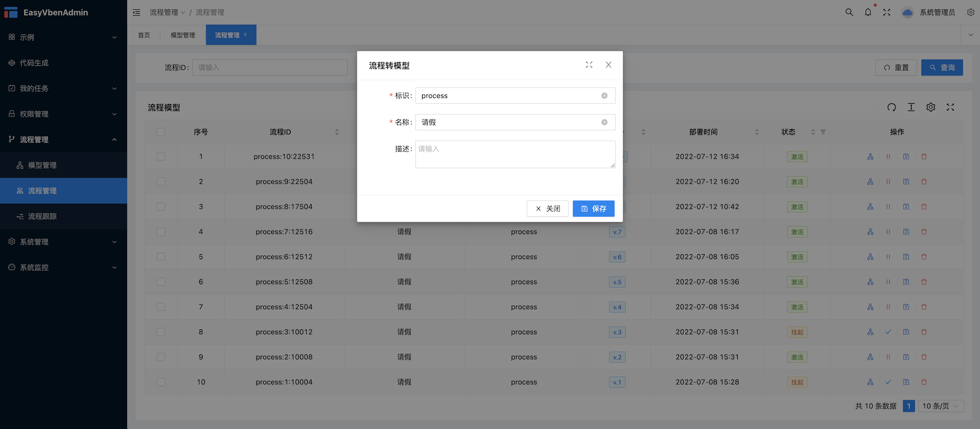This screenshot has height=429, width=980.
Task: Open the 流程管理 breadcrumb dropdown
Action: pos(167,12)
